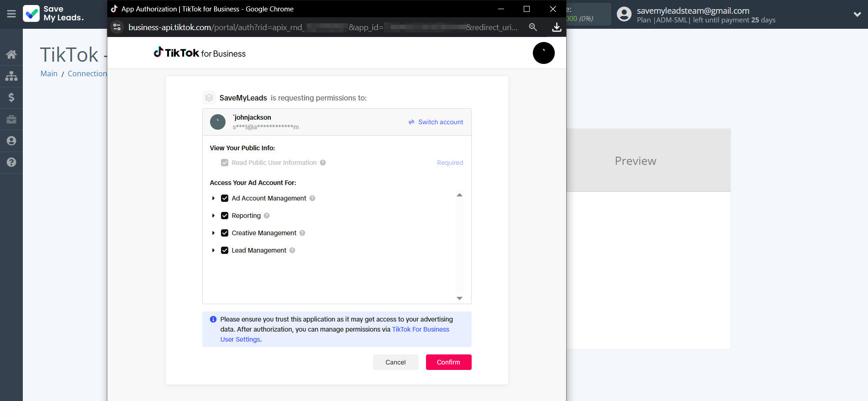The height and width of the screenshot is (401, 868).
Task: Click the Switch account link
Action: click(436, 122)
